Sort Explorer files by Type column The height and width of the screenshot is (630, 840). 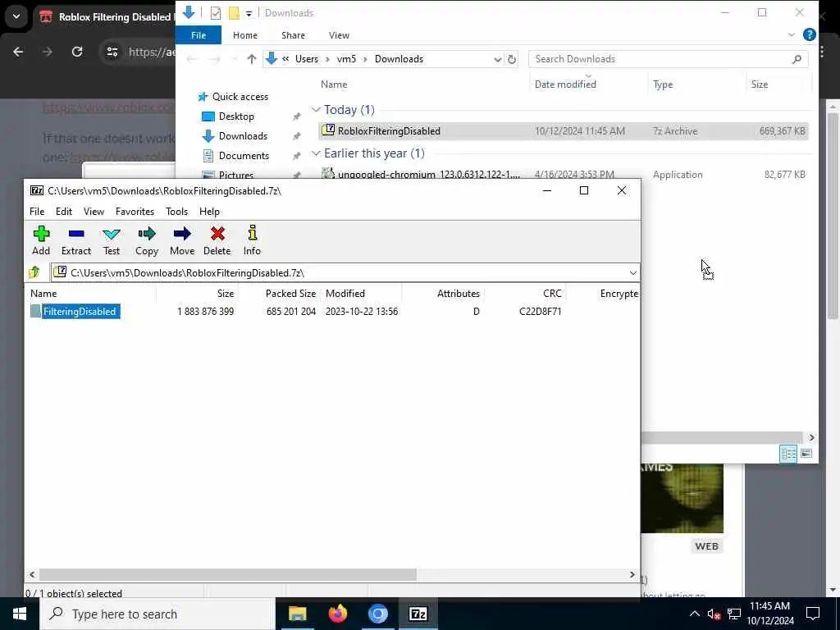pyautogui.click(x=663, y=84)
